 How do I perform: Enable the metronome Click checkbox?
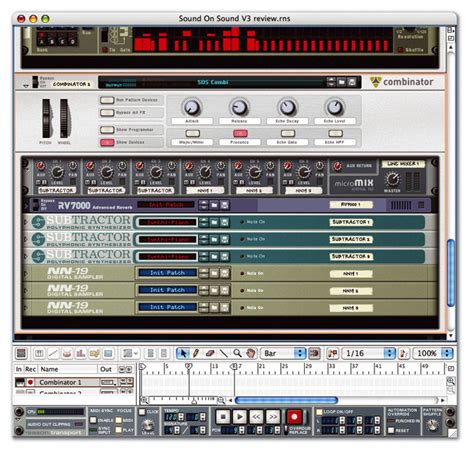[142, 412]
